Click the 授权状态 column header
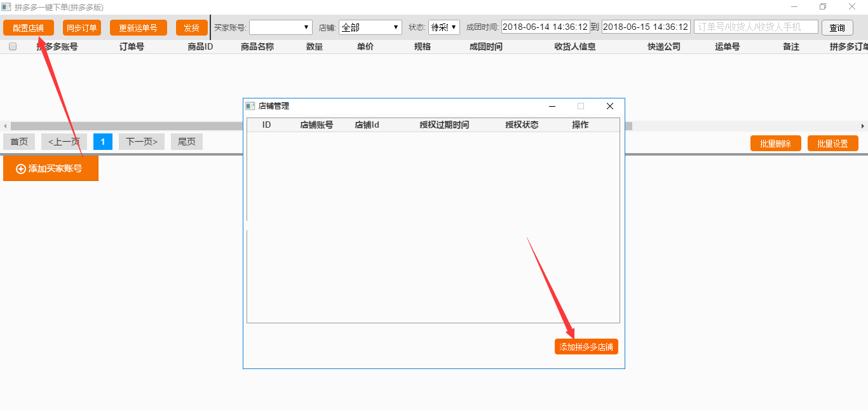Viewport: 868px width, 411px height. 522,125
